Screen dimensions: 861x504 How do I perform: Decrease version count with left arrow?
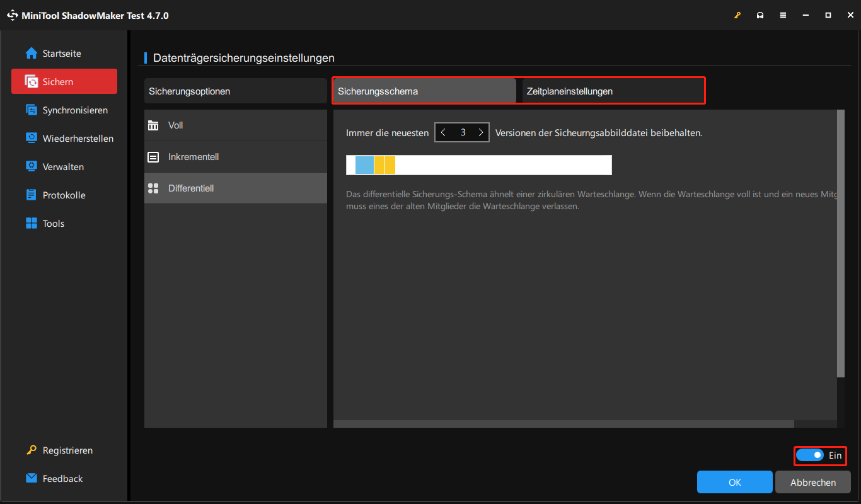443,133
